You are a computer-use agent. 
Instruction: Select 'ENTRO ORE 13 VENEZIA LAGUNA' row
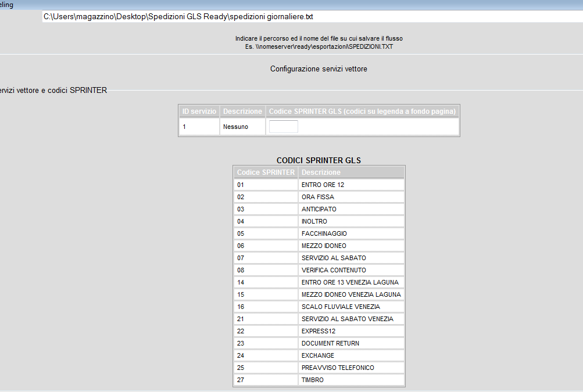(319, 282)
